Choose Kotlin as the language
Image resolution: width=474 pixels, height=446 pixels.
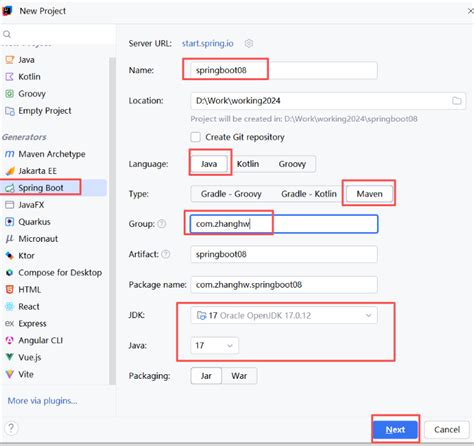tap(248, 164)
